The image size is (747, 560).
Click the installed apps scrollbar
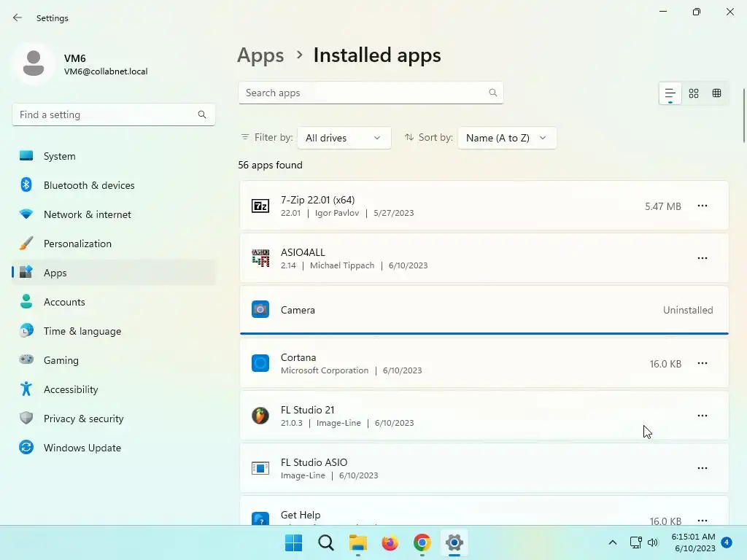point(743,116)
